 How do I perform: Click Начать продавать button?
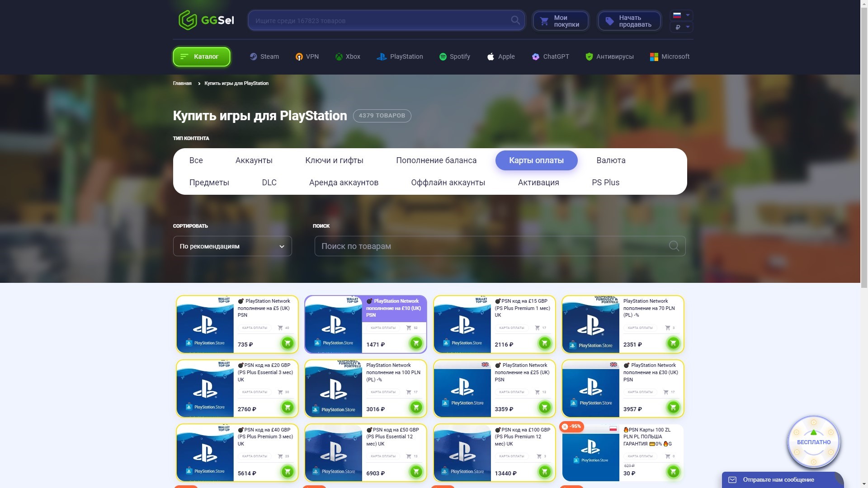629,21
